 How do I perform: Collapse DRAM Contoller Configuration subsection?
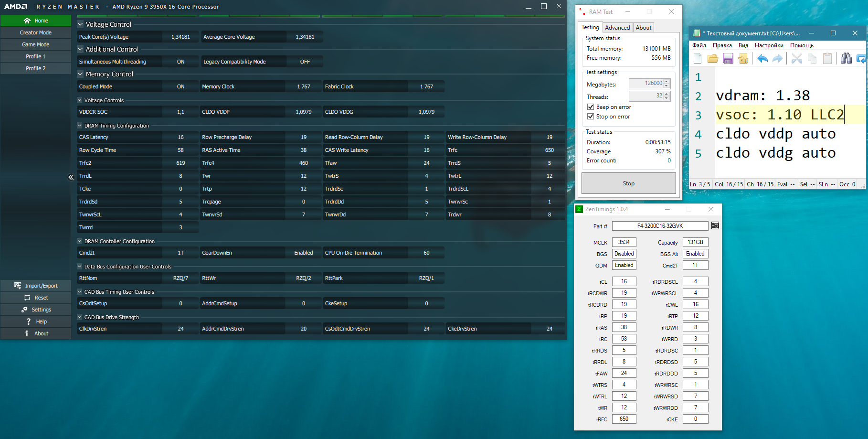(80, 241)
